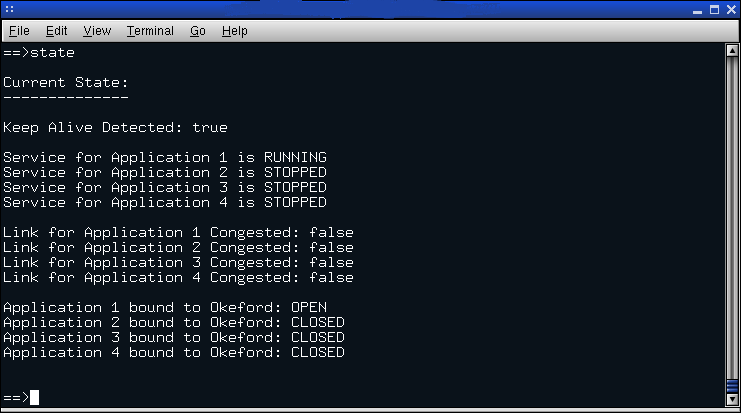Viewport: 741px width, 413px height.
Task: Open the View menu
Action: pos(97,31)
